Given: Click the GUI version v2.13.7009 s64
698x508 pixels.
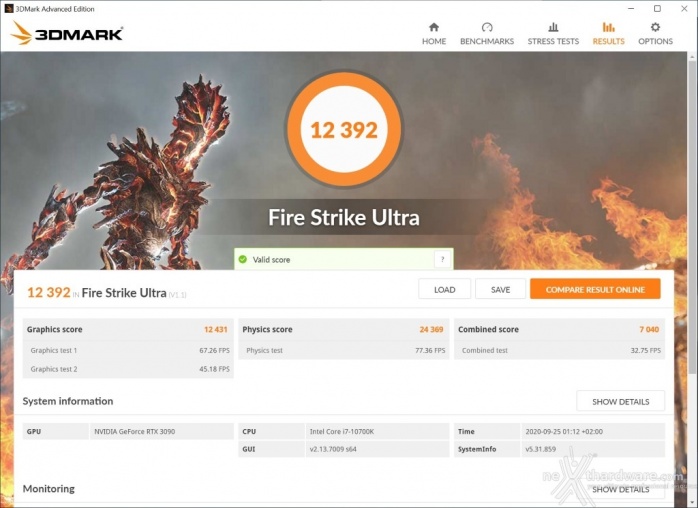Looking at the screenshot, I should [333, 449].
